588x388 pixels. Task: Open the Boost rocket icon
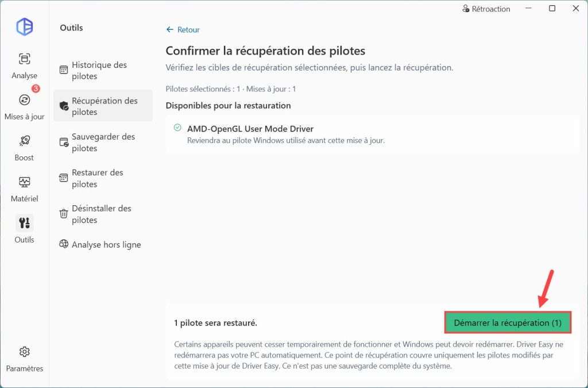coord(24,141)
